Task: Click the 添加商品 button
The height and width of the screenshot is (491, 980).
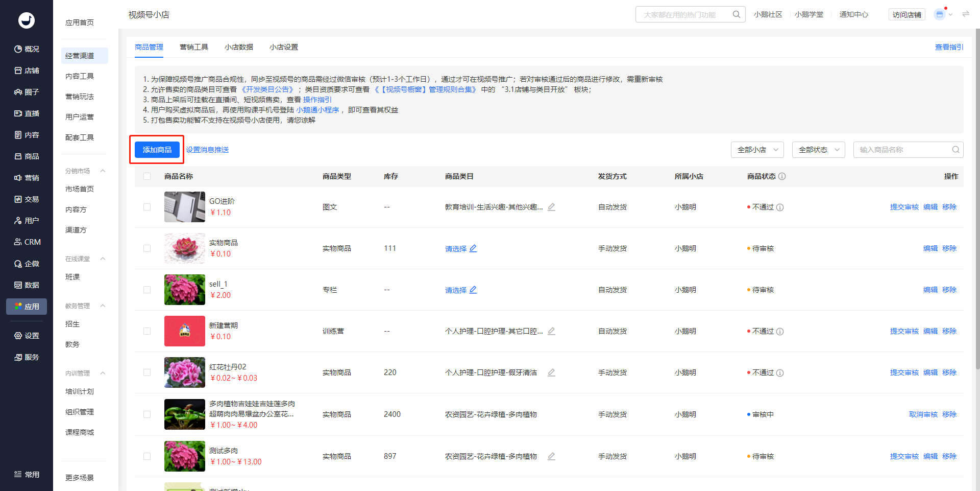Action: (x=157, y=150)
